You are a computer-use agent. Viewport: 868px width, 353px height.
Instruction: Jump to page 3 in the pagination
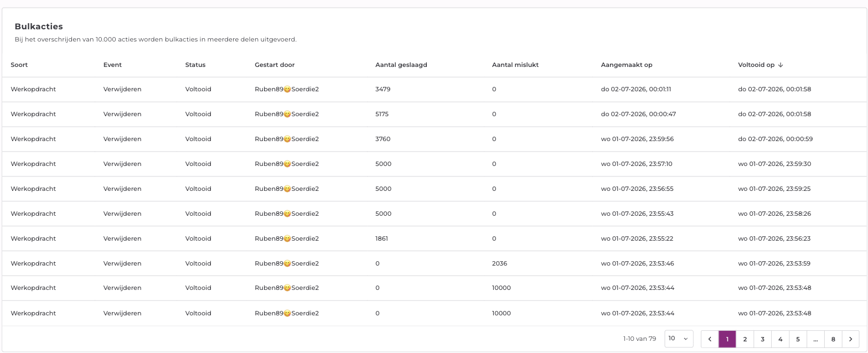[x=762, y=339]
